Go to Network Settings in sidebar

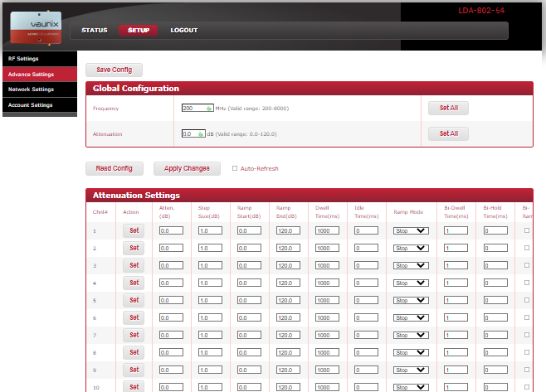coord(31,90)
